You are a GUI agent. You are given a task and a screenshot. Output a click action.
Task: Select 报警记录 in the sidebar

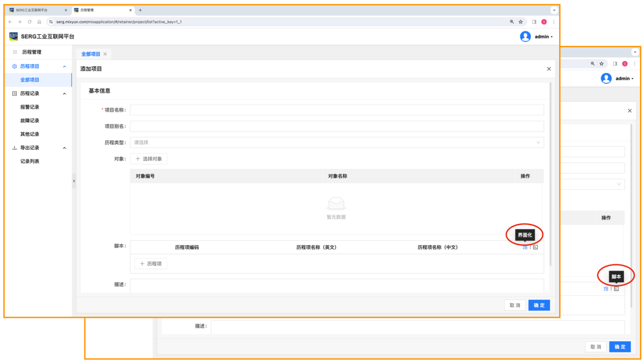point(29,107)
